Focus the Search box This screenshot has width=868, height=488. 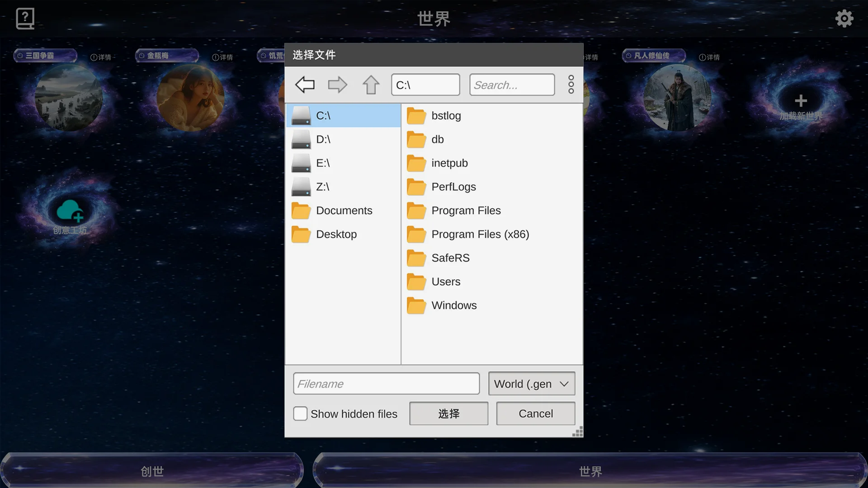coord(512,85)
